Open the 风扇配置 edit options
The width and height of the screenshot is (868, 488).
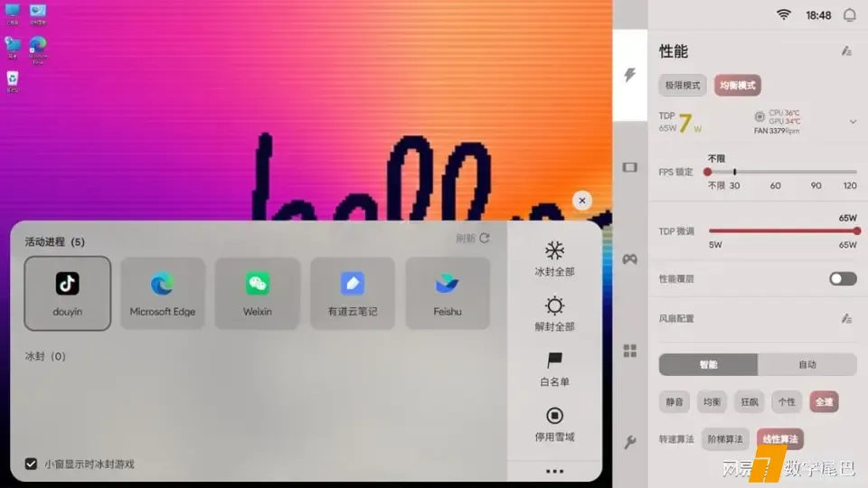point(846,318)
